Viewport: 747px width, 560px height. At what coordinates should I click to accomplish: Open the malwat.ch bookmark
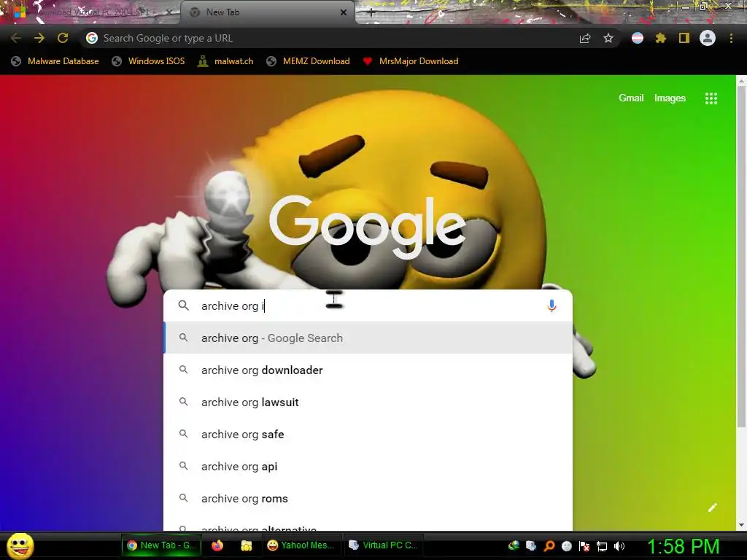226,61
